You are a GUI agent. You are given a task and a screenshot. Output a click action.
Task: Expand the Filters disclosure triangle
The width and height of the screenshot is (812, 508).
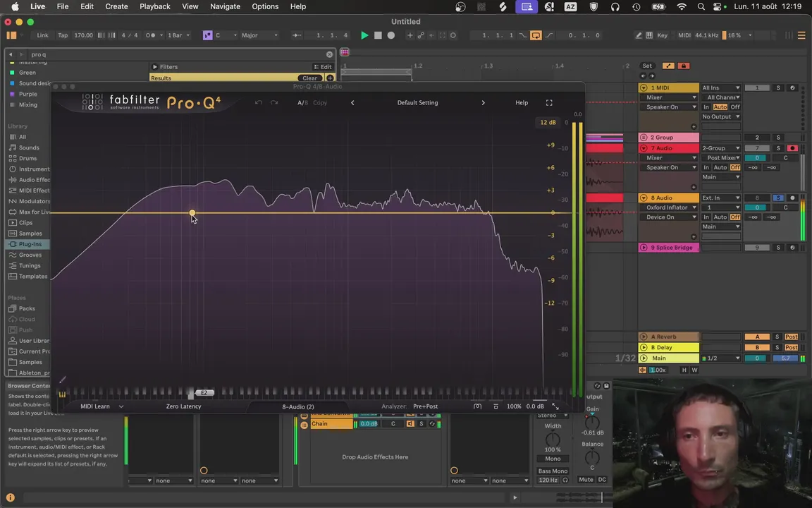154,67
